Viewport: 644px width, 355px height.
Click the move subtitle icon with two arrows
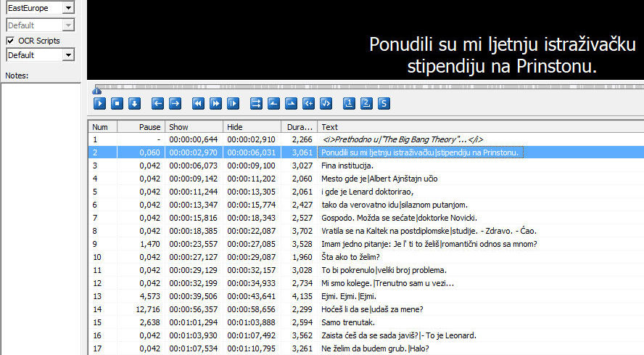[256, 103]
